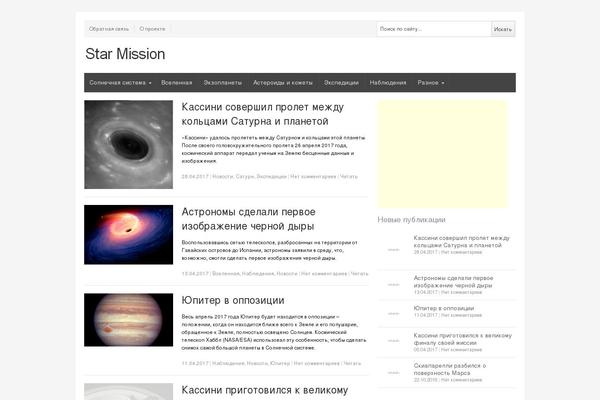Expand the 'Разное' dropdown menu
600x400 pixels.
[x=431, y=83]
